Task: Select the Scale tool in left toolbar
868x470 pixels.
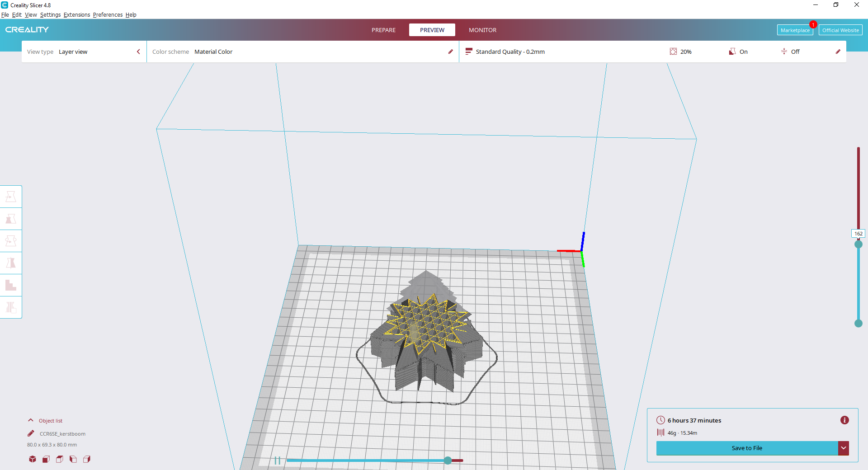Action: tap(11, 219)
